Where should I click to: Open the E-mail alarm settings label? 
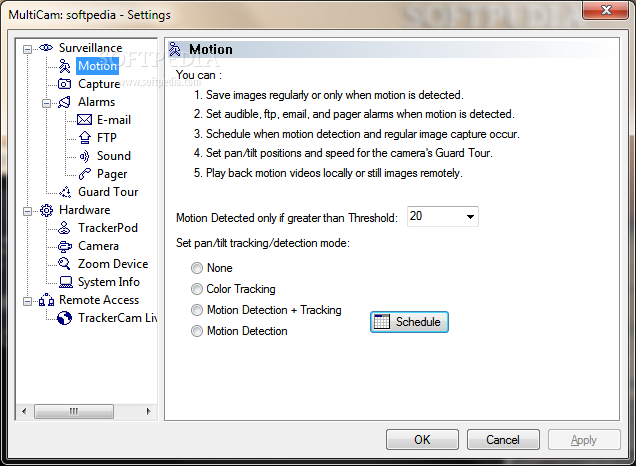pyautogui.click(x=114, y=120)
